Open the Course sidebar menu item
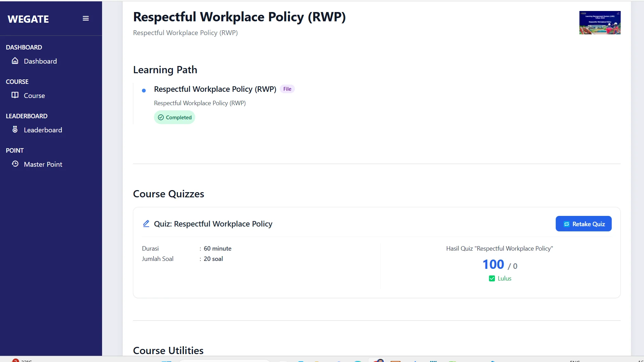The image size is (644, 362). point(34,96)
